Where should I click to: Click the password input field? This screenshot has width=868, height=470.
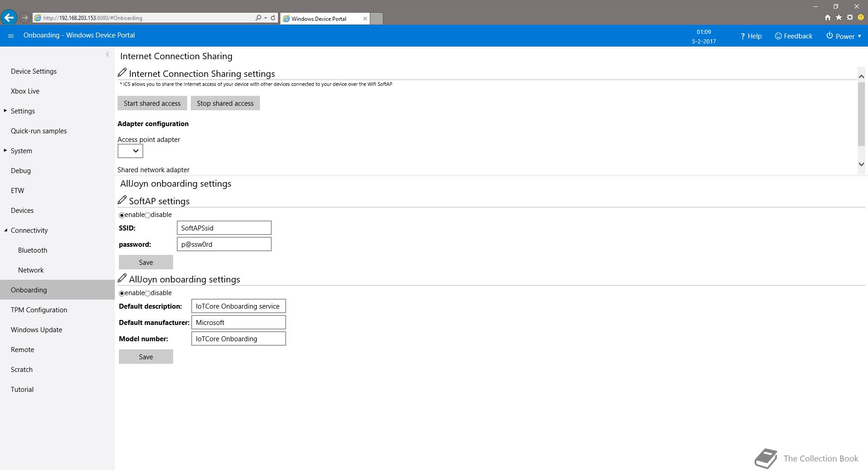tap(224, 244)
